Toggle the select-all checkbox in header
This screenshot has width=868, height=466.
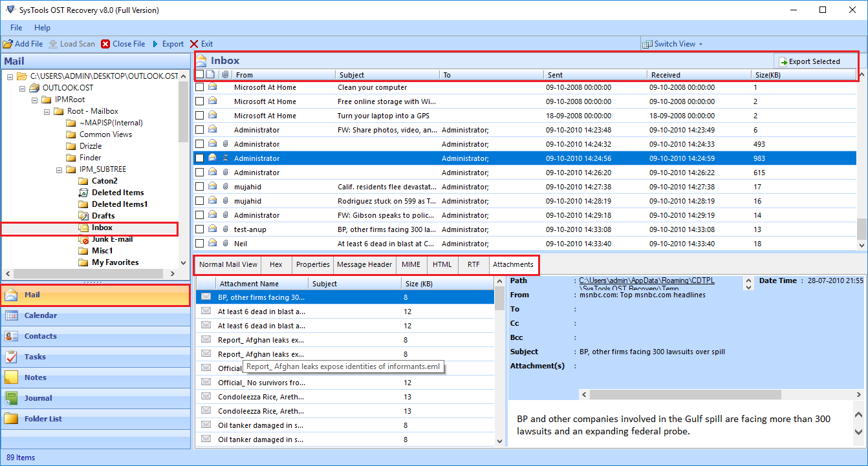point(200,75)
